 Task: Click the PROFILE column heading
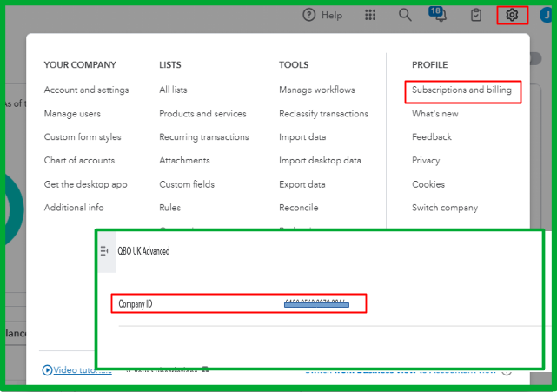coord(429,65)
